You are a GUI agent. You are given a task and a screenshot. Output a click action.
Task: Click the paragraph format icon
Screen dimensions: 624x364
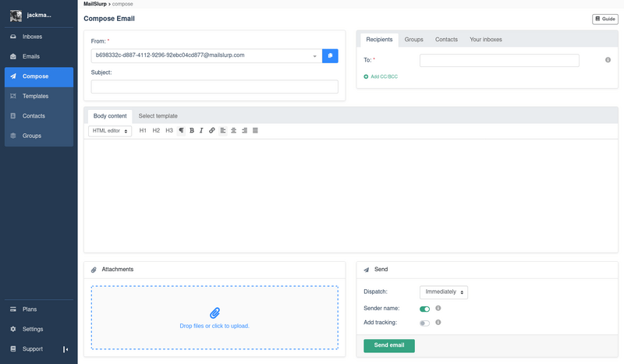181,131
